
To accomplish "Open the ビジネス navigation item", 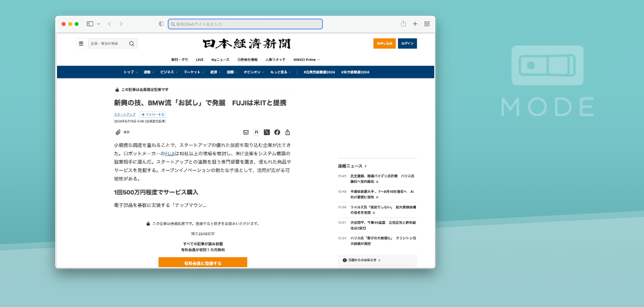I will [x=168, y=72].
